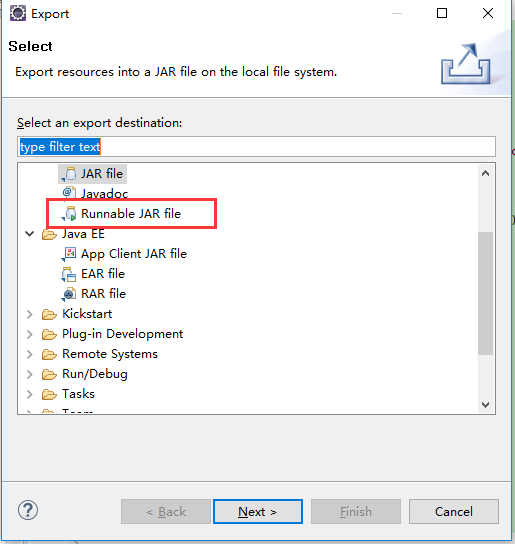The width and height of the screenshot is (515, 544).
Task: Expand the Run/Debug category
Action: tap(30, 374)
